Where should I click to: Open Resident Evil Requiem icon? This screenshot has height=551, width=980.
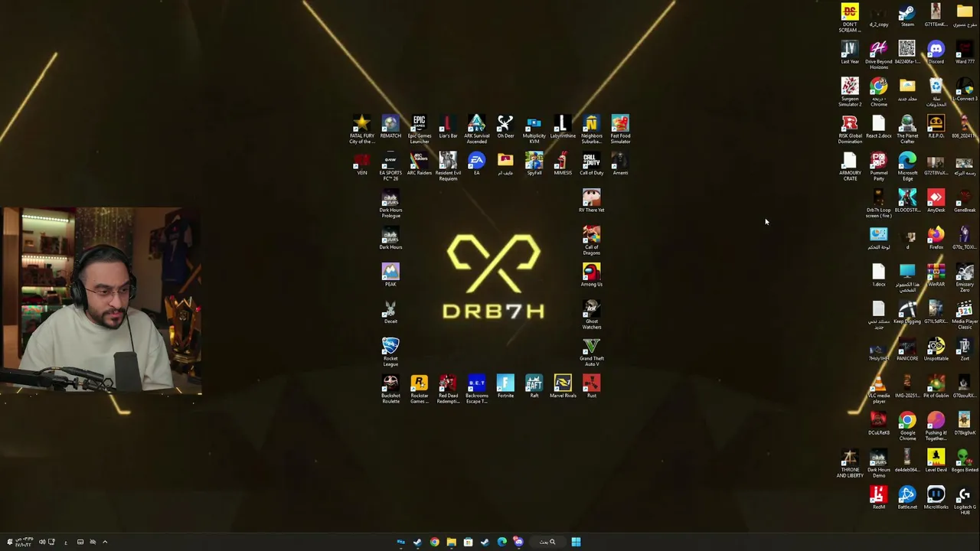point(448,166)
